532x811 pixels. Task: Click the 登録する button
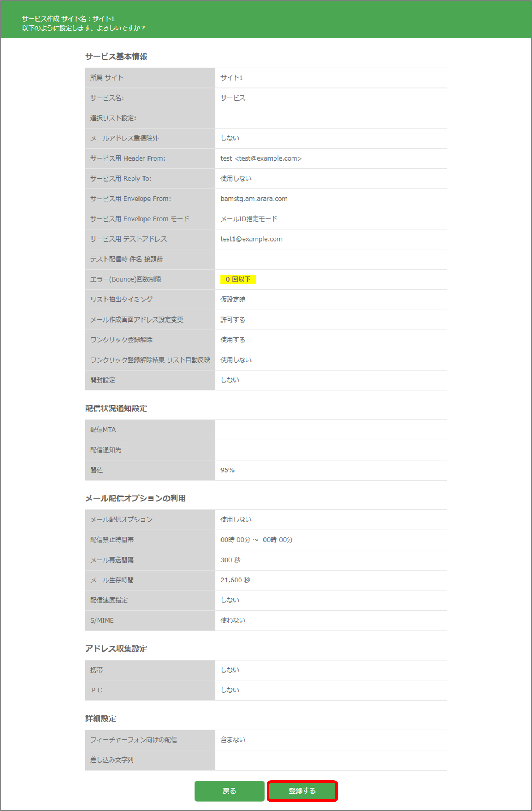click(302, 791)
